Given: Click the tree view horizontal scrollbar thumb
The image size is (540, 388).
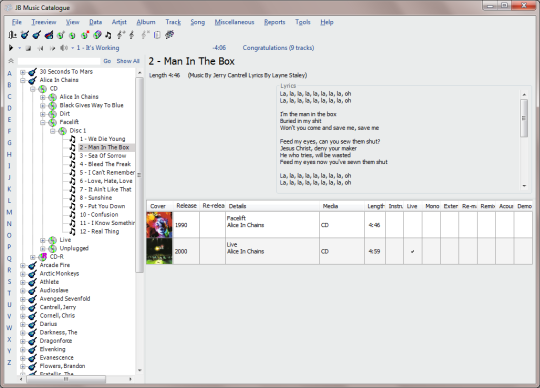Looking at the screenshot, I should click(66, 379).
